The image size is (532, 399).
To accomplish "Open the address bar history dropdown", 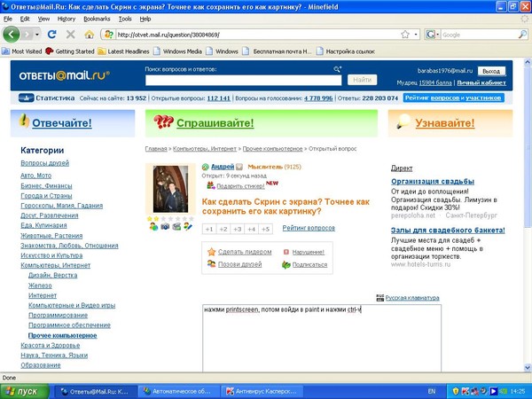I will [x=416, y=35].
